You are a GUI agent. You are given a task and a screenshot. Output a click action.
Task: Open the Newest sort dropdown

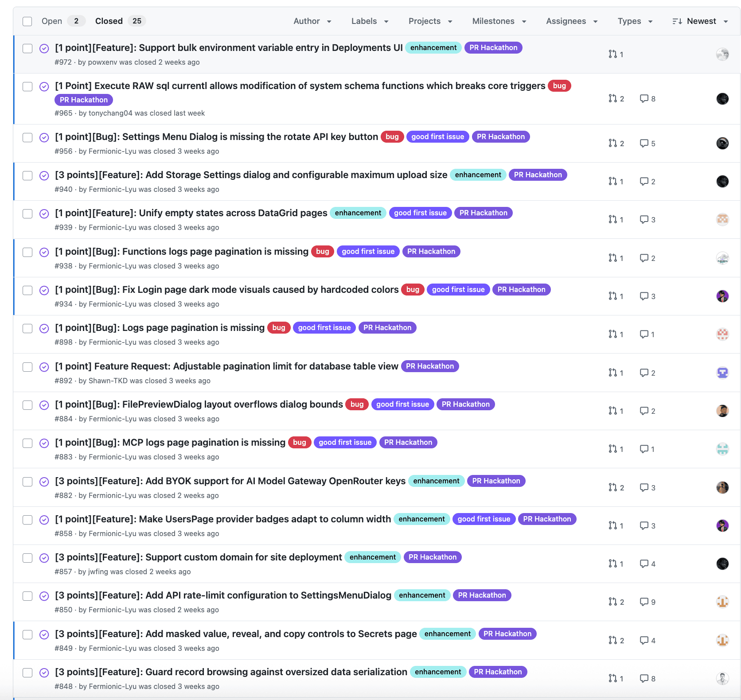(x=700, y=21)
